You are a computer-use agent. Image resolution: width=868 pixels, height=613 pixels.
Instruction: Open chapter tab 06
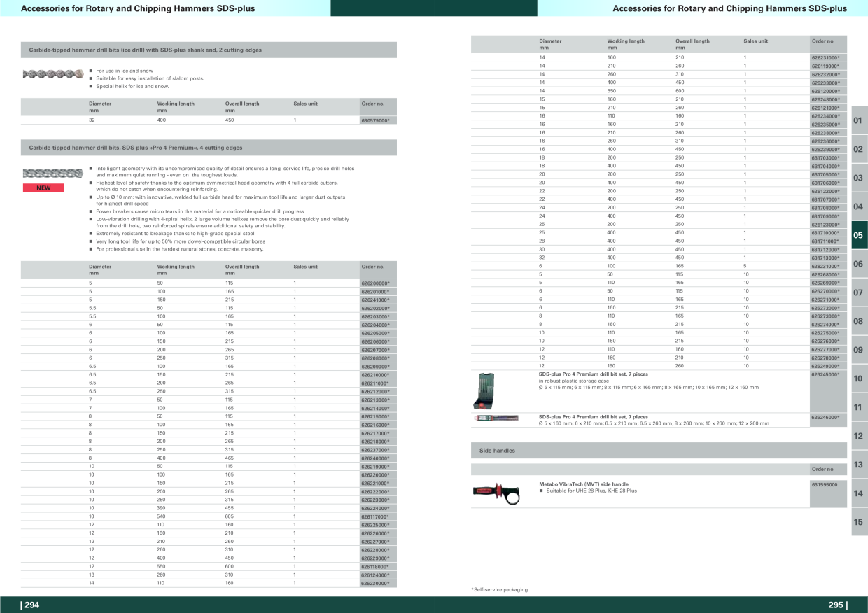(x=859, y=264)
